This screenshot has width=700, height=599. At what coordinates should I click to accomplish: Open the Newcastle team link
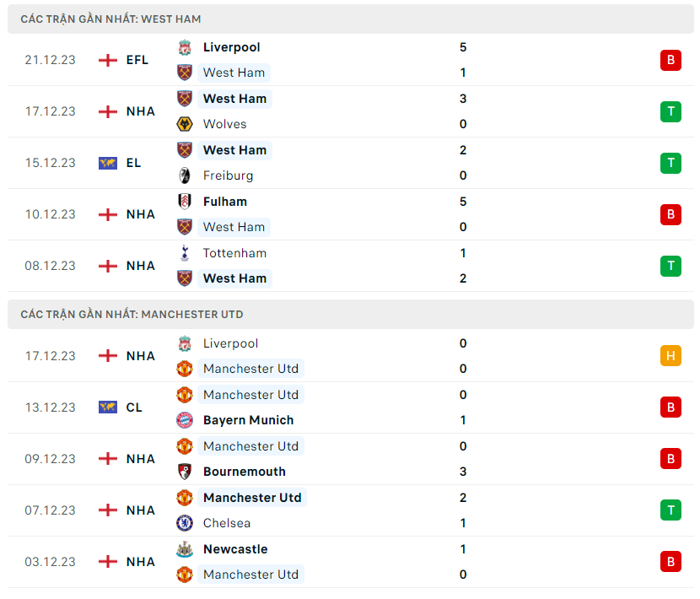(x=235, y=549)
